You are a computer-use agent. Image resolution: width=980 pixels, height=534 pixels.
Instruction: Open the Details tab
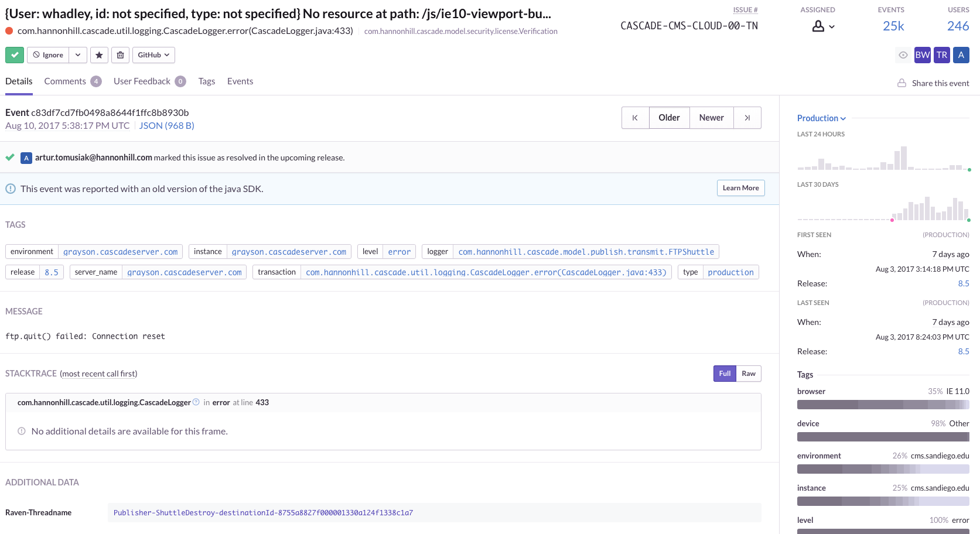tap(19, 81)
